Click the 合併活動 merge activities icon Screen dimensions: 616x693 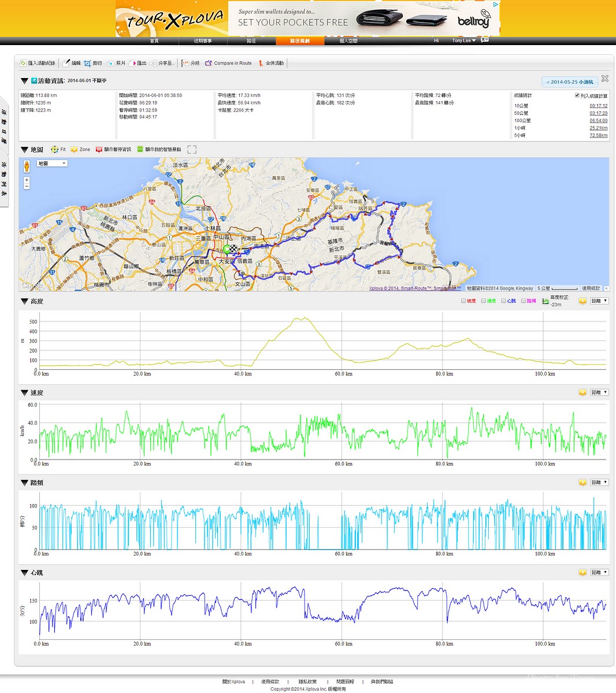tap(261, 63)
